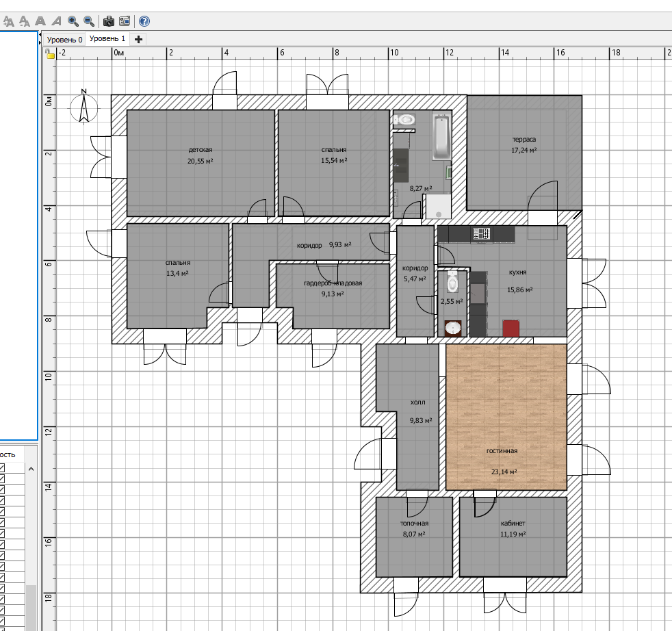This screenshot has width=672, height=631.
Task: Select the toilet in the 2,55 м² room
Action: [452, 282]
